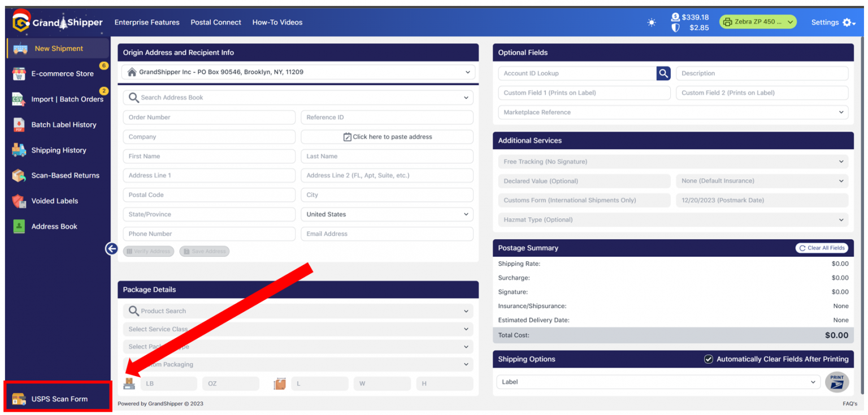Click the box dimensions icon beside L field
Image resolution: width=868 pixels, height=415 pixels.
pos(280,384)
